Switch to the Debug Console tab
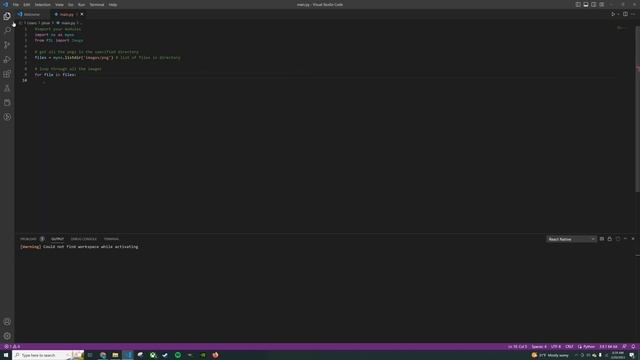The height and width of the screenshot is (360, 640). click(84, 239)
